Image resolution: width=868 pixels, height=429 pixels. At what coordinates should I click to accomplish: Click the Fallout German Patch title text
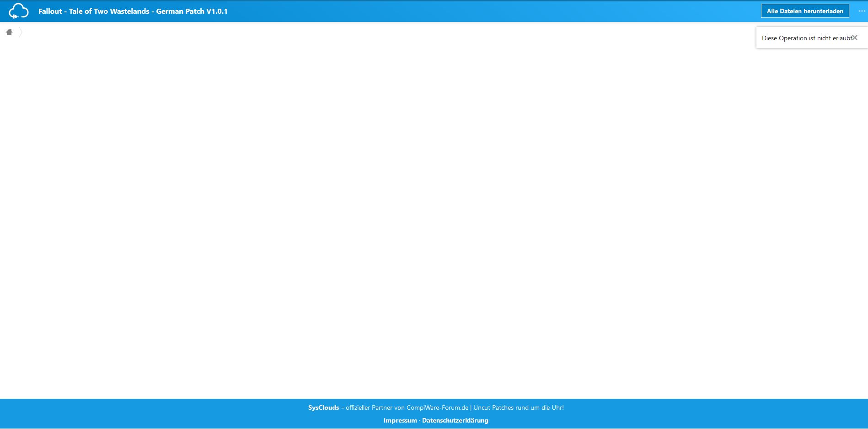click(x=133, y=11)
